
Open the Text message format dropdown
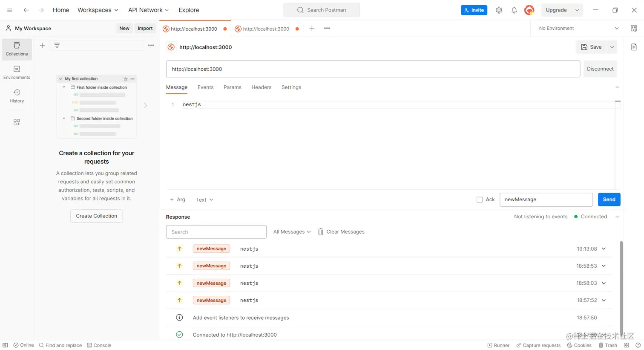pos(204,200)
